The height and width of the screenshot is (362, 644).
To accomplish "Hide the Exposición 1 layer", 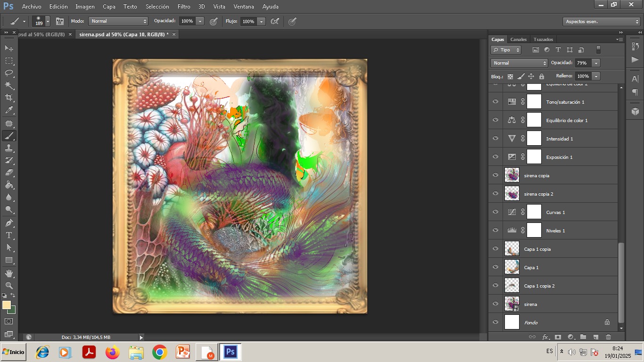I will tap(495, 157).
